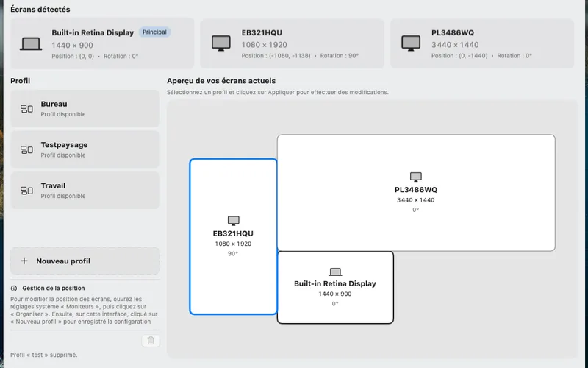Viewport: 588px width, 368px height.
Task: Click the '90°' label in EB321HQU preview
Action: [x=233, y=254]
